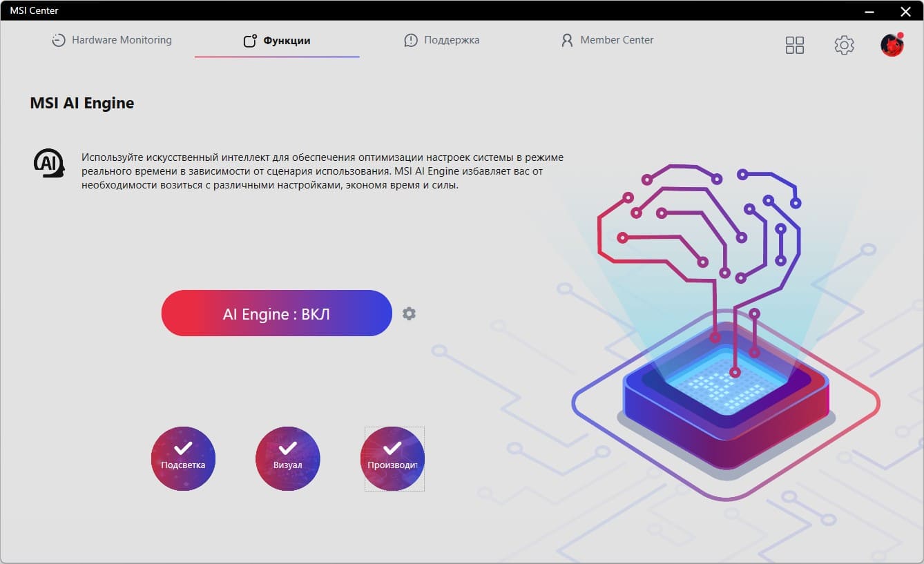Toggle the AI Engine : ВКЛ button
This screenshot has height=564, width=924.
click(x=277, y=313)
